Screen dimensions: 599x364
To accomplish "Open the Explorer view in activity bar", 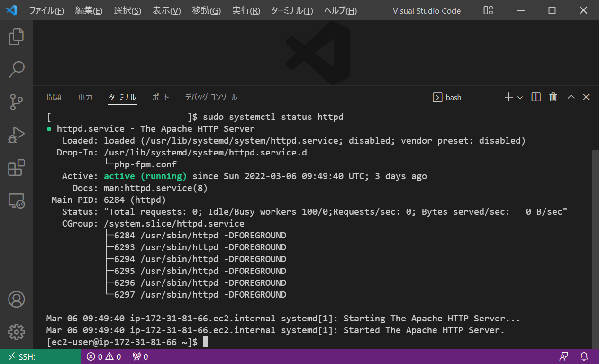I will 16,37.
